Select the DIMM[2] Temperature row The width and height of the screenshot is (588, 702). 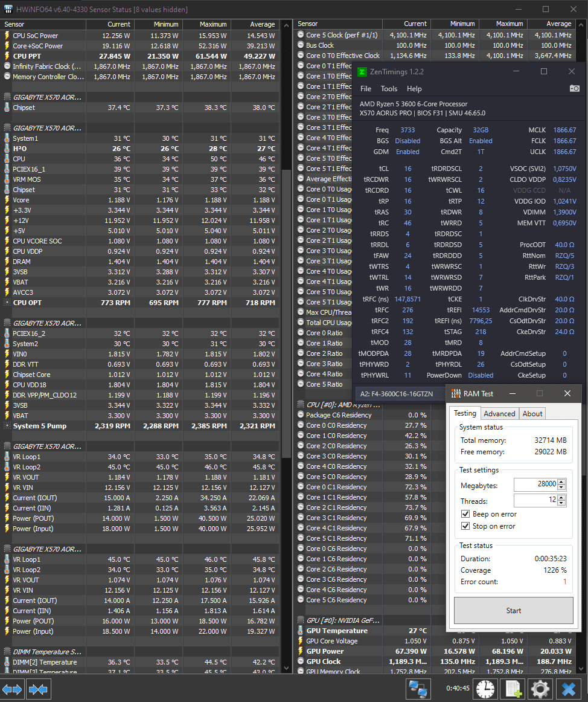(141, 662)
